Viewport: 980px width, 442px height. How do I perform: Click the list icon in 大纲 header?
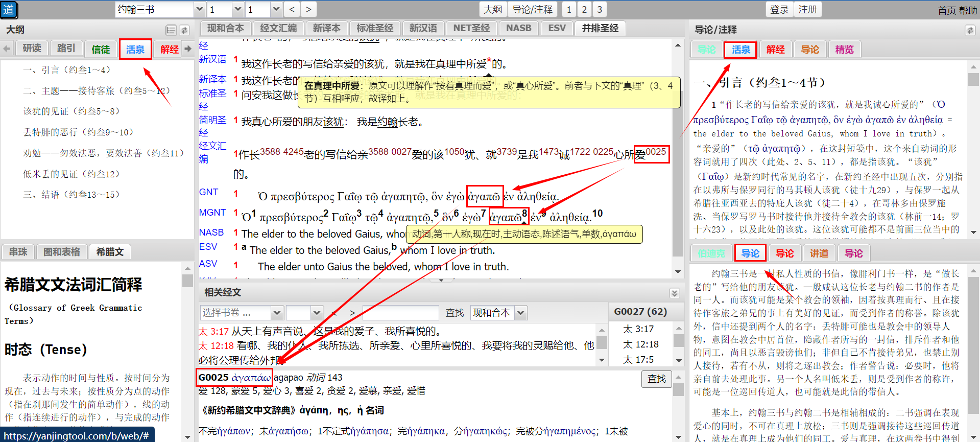pyautogui.click(x=171, y=30)
